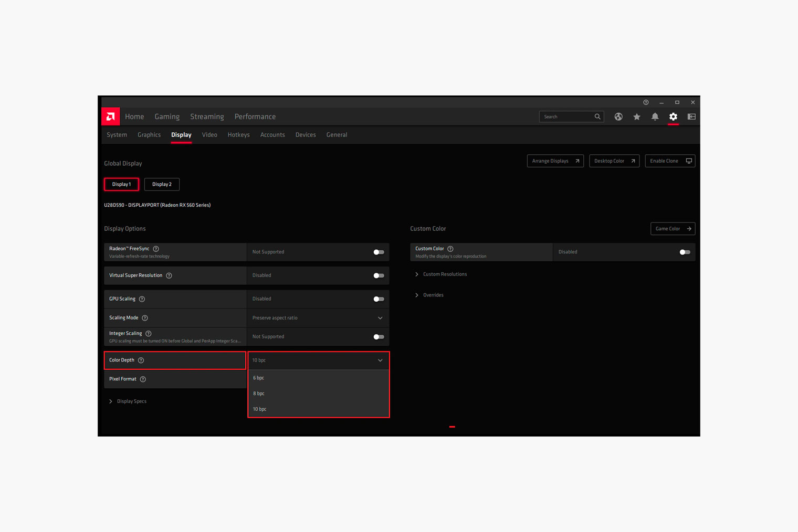The height and width of the screenshot is (532, 798).
Task: Show Pixel Format help icon
Action: [x=143, y=379]
